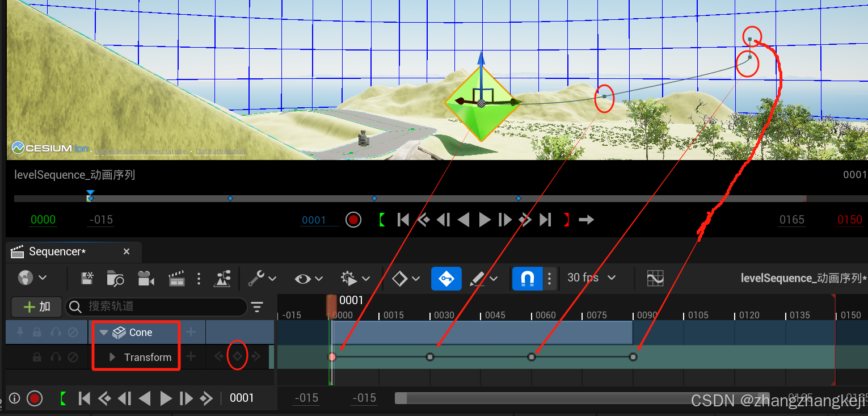Open the render movie clapperboard icon
Screen dimensions: 868x416
(x=176, y=278)
